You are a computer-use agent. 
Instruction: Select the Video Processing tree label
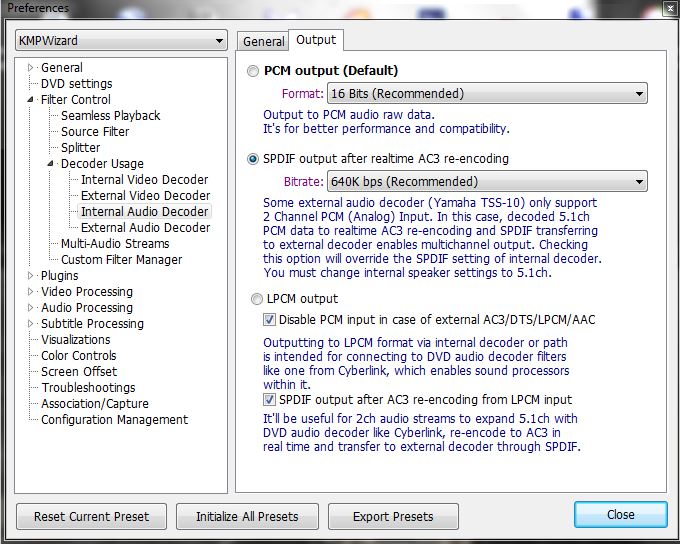(87, 292)
